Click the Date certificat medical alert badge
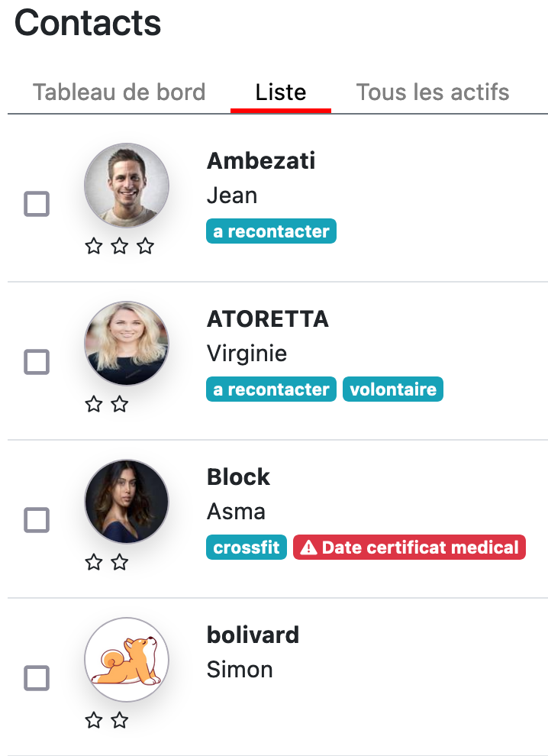The image size is (548, 756). (x=409, y=548)
